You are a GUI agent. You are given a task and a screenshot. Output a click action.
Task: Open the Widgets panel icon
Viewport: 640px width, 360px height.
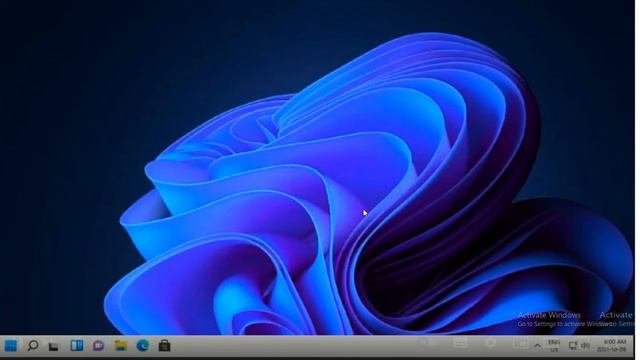pyautogui.click(x=77, y=346)
